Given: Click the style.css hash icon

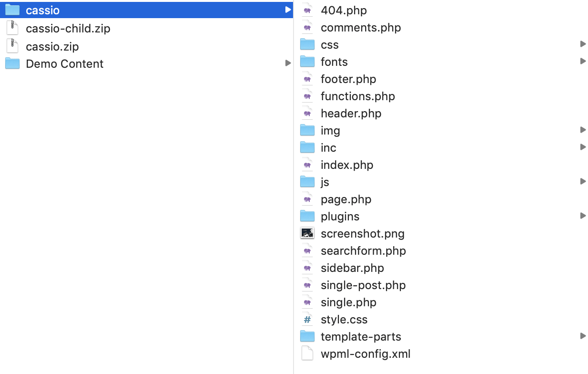Looking at the screenshot, I should pos(307,320).
